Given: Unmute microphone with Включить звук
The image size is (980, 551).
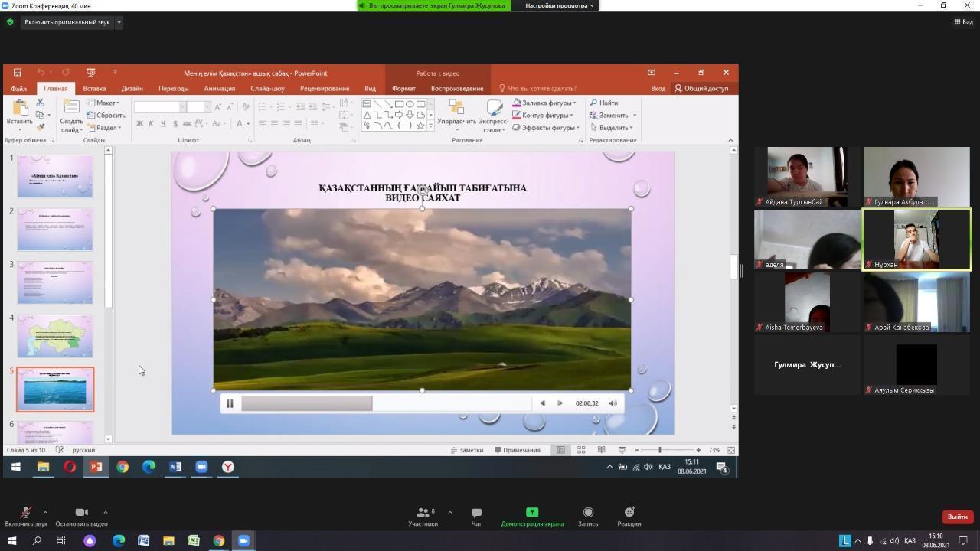Looking at the screenshot, I should (25, 517).
